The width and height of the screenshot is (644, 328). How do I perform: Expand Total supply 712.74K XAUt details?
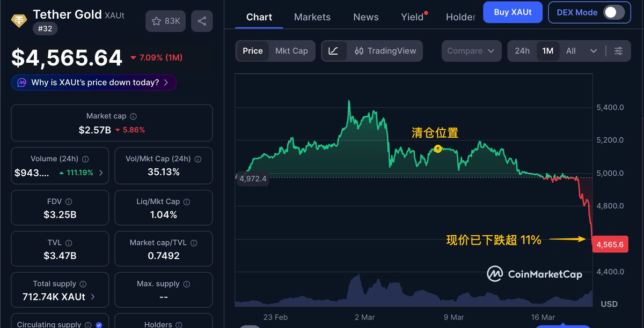tap(93, 296)
